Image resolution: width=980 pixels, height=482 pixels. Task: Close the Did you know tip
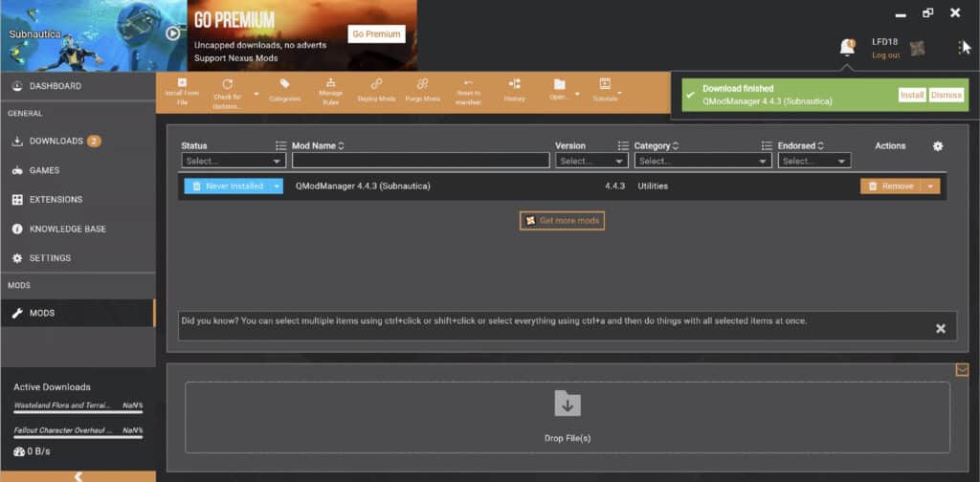click(941, 328)
